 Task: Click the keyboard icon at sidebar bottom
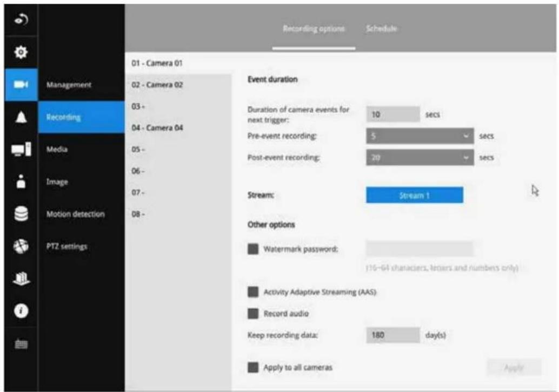pos(21,344)
